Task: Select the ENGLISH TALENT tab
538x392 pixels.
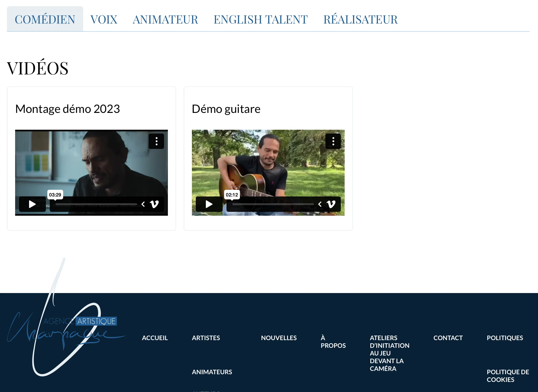Action: [261, 19]
